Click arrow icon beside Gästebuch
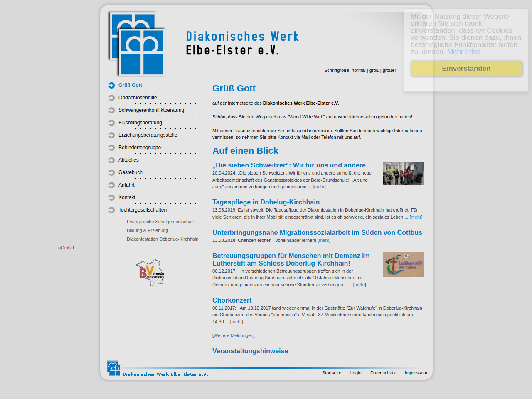 click(111, 173)
